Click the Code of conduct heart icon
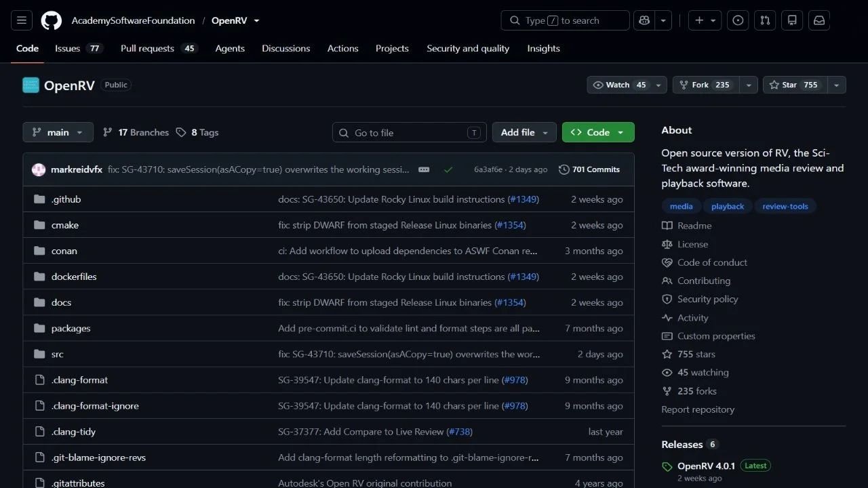The width and height of the screenshot is (868, 488). pyautogui.click(x=667, y=262)
